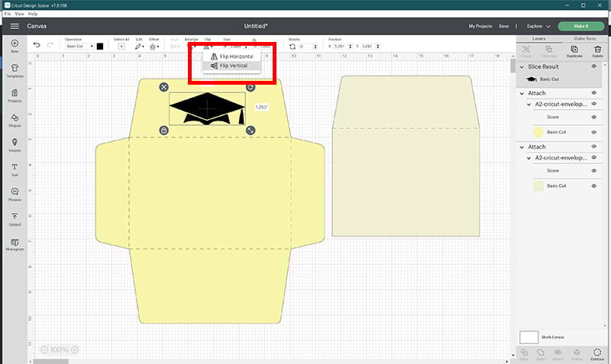Click the Contour tool icon

[597, 353]
